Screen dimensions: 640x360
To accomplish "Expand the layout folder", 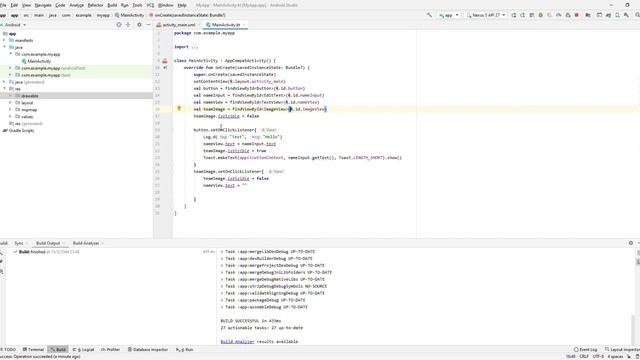I will click(x=11, y=103).
